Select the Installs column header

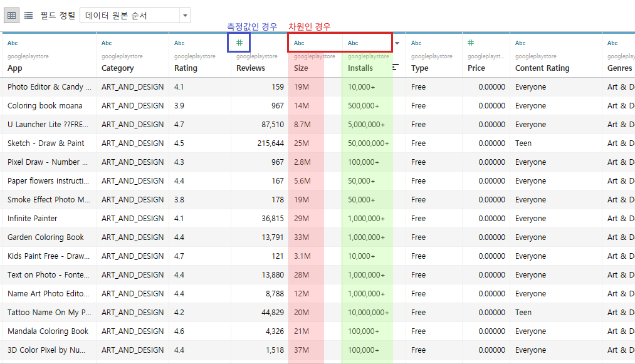[x=360, y=68]
